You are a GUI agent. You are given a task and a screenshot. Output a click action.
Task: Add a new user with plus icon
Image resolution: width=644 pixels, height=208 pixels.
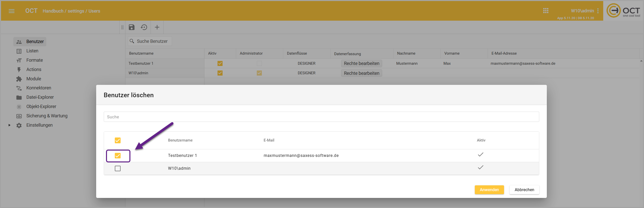click(157, 27)
